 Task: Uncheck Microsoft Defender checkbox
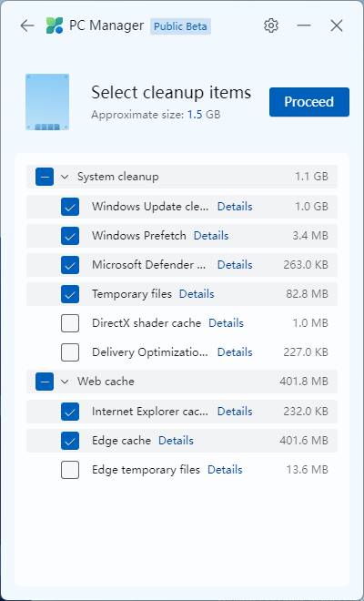(70, 265)
